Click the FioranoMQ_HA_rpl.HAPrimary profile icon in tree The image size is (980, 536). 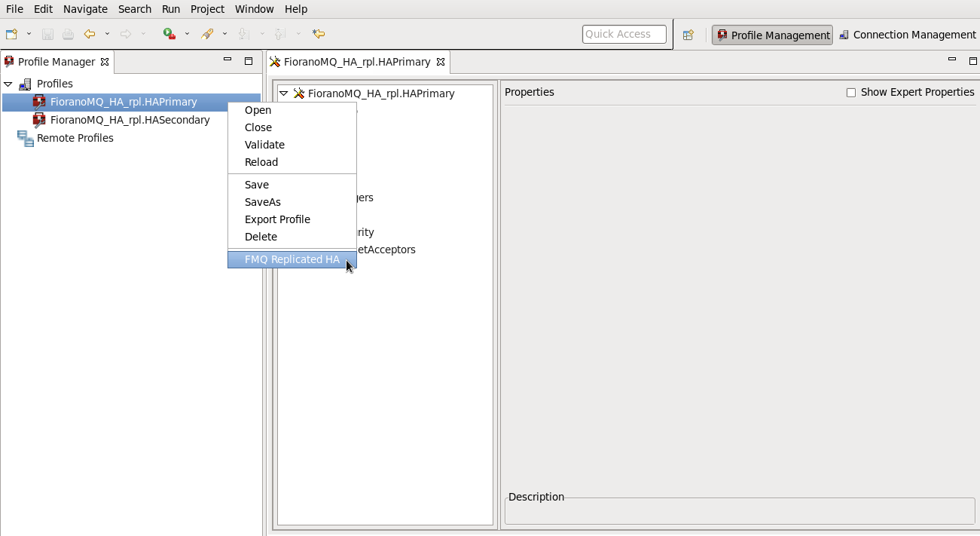[39, 102]
